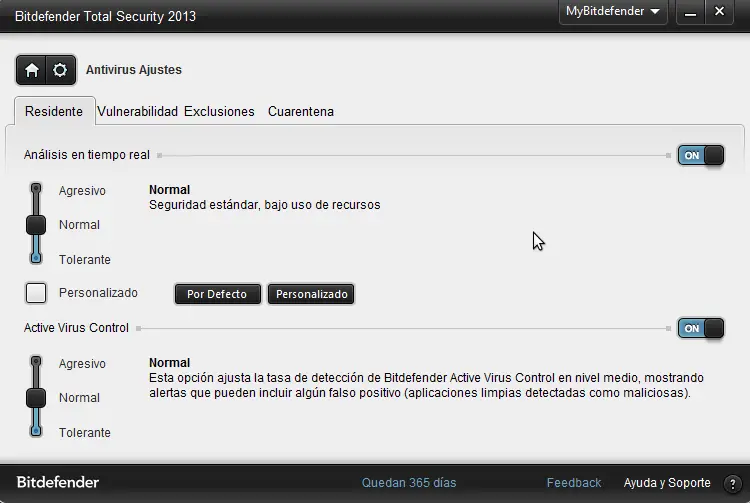750x503 pixels.
Task: Open the question mark help icon
Action: (732, 483)
